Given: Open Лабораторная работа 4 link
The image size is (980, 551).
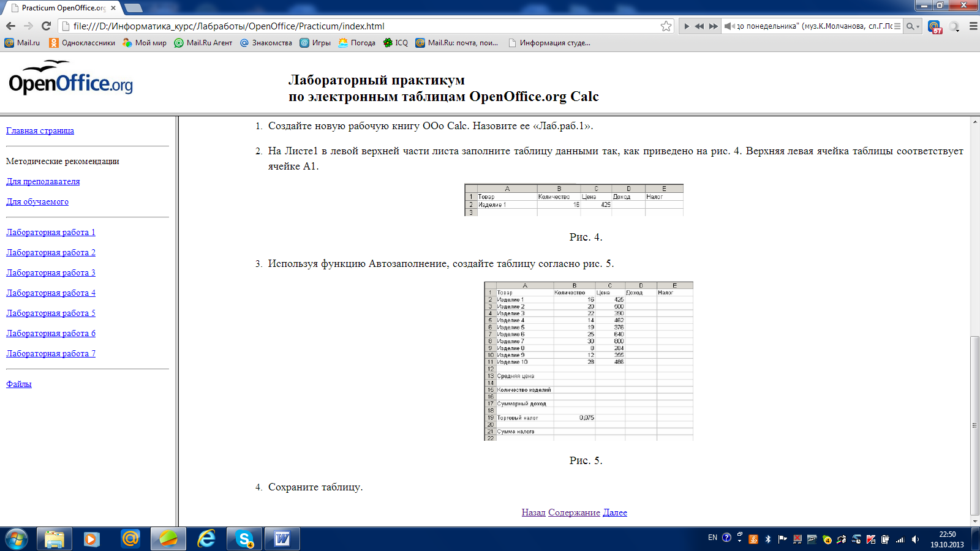Looking at the screenshot, I should (51, 293).
